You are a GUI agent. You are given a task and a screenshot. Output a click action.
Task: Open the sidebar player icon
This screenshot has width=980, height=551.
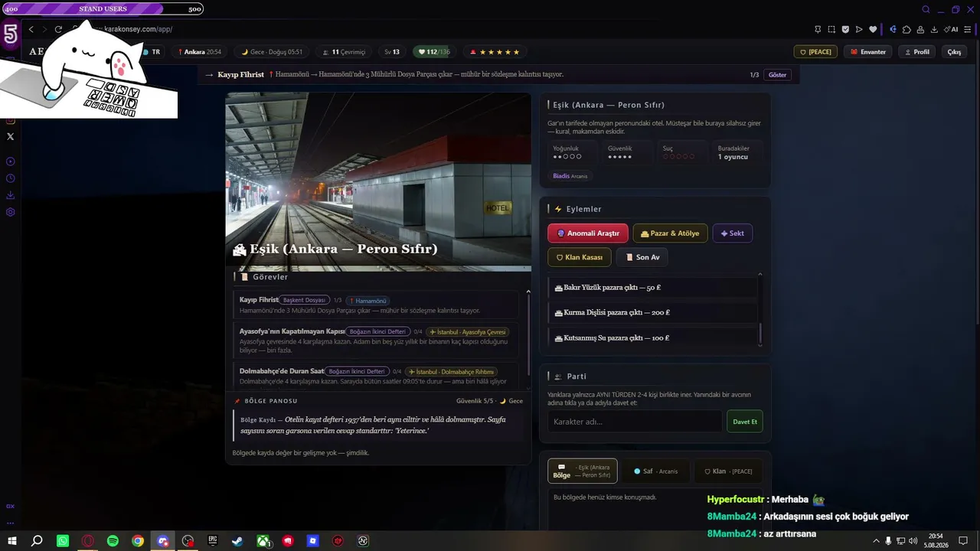coord(11,161)
